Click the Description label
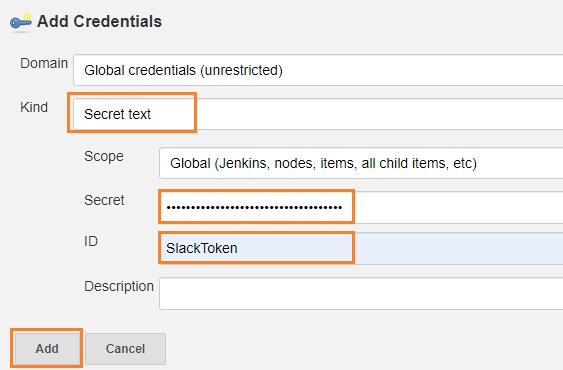This screenshot has height=370, width=563. click(x=119, y=286)
